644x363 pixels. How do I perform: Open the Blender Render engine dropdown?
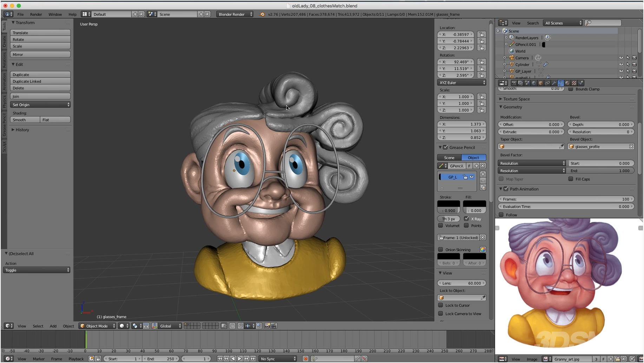click(235, 14)
